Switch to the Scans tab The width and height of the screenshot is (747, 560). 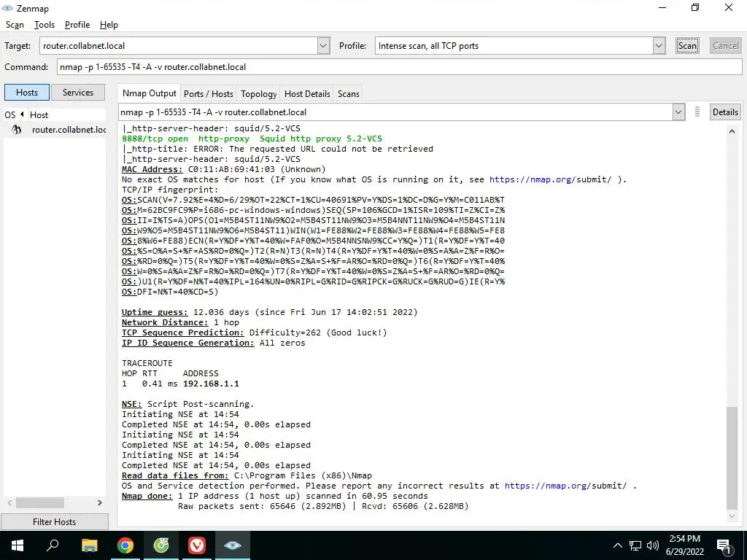point(348,94)
